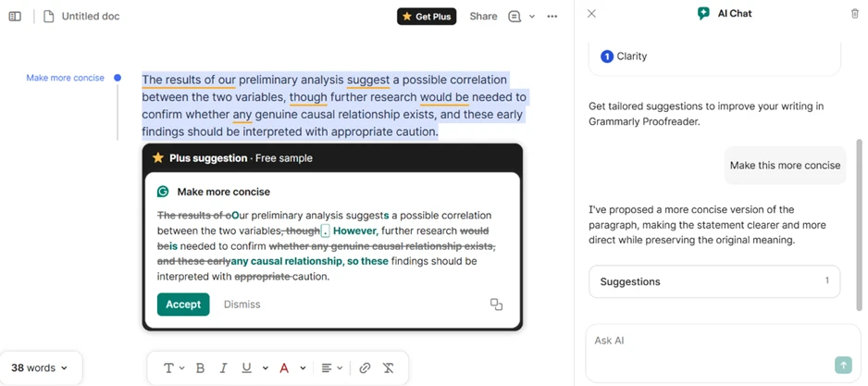Delete chat with the trash icon

click(855, 14)
